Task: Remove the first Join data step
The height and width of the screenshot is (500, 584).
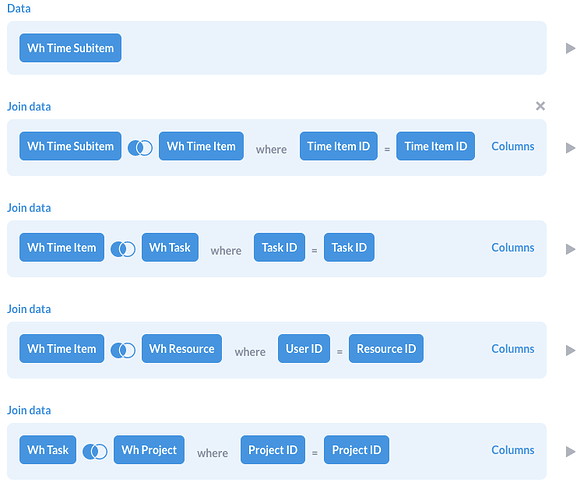Action: (x=540, y=106)
